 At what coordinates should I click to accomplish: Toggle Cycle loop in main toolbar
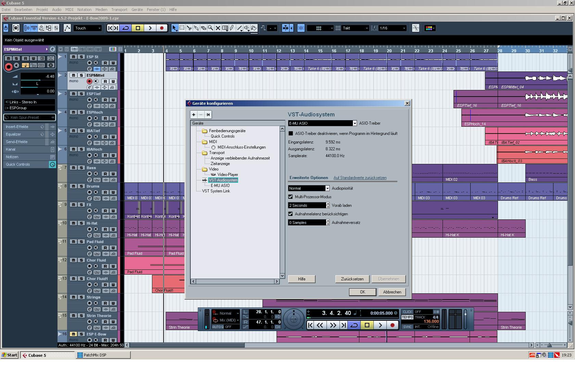point(126,28)
